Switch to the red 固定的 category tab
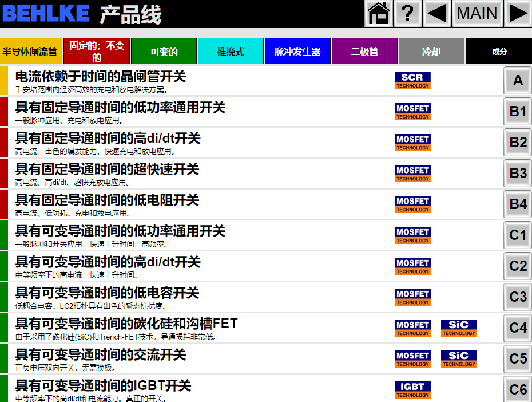 click(97, 52)
